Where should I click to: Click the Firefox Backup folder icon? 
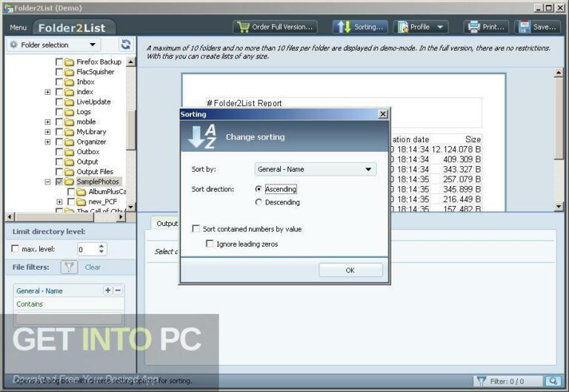coord(69,62)
